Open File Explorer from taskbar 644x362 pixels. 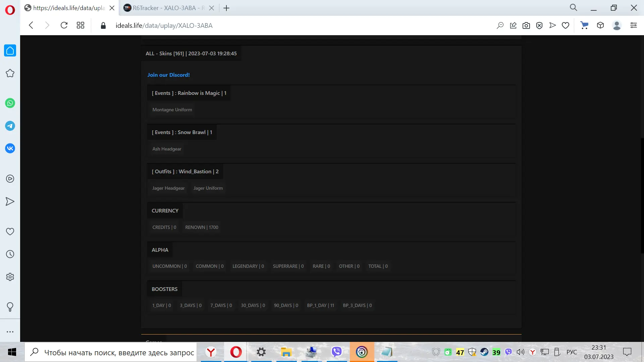tap(286, 352)
